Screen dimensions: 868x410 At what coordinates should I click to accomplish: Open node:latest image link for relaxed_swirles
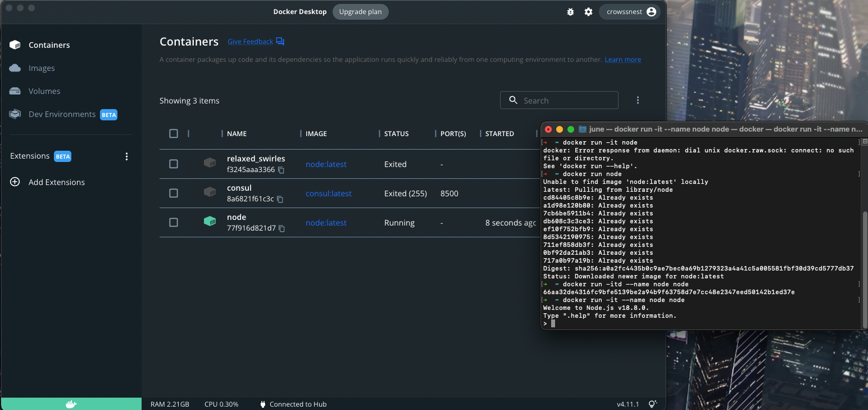coord(326,164)
